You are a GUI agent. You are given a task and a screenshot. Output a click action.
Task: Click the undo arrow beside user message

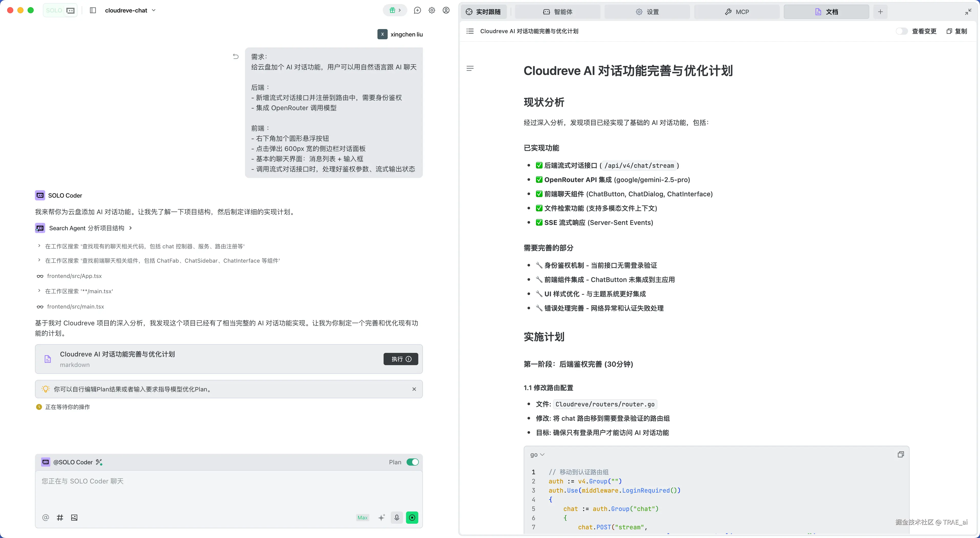coord(236,57)
